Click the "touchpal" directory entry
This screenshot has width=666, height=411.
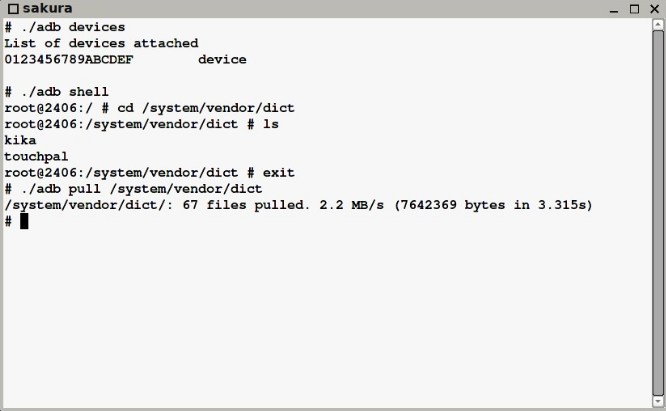pyautogui.click(x=36, y=157)
